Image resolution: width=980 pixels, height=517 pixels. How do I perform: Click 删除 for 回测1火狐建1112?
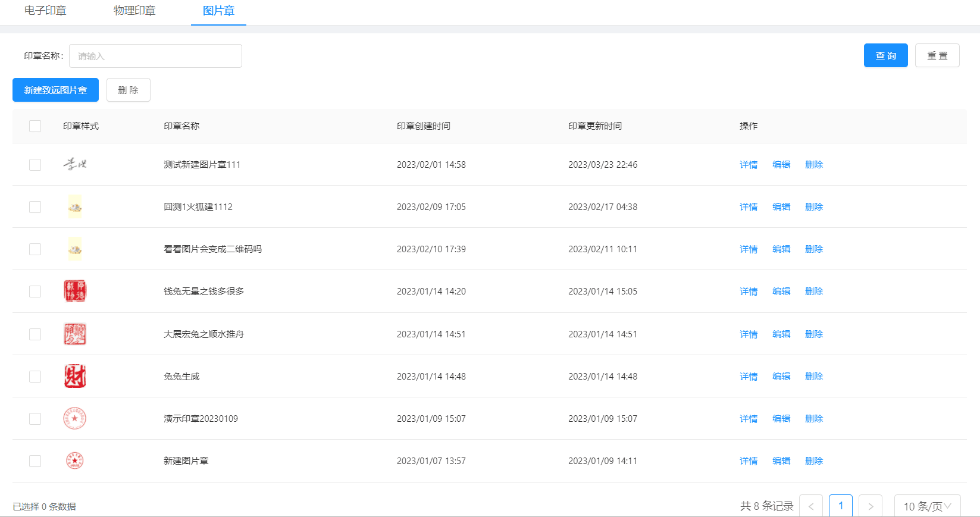tap(814, 207)
